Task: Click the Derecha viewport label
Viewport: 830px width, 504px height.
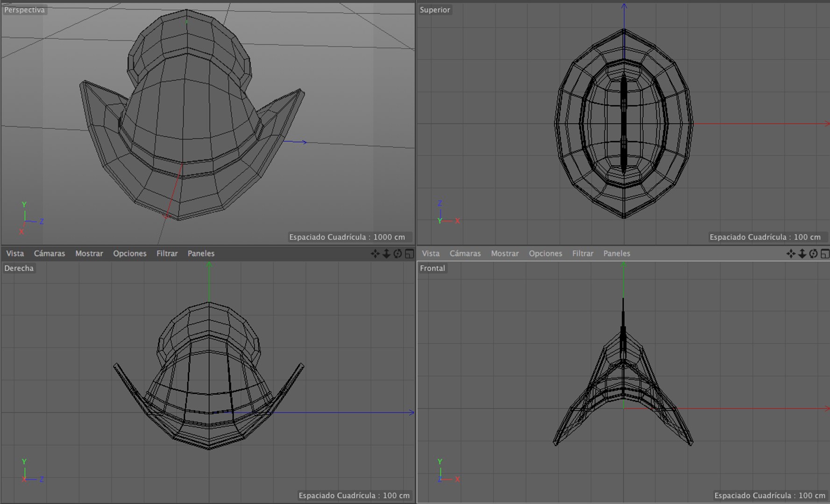Action: pos(19,268)
